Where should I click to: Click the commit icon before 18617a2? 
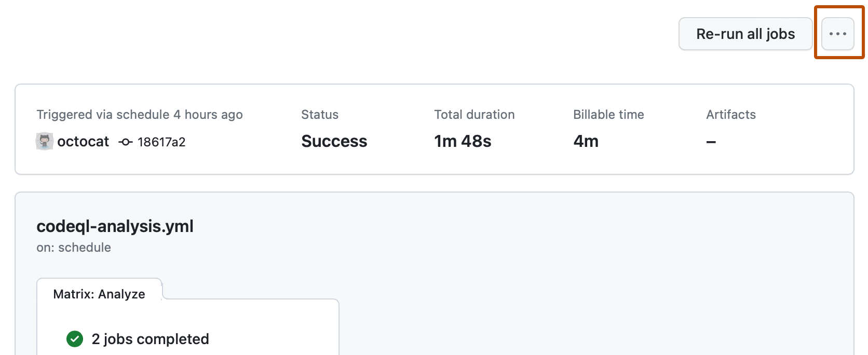coord(126,142)
